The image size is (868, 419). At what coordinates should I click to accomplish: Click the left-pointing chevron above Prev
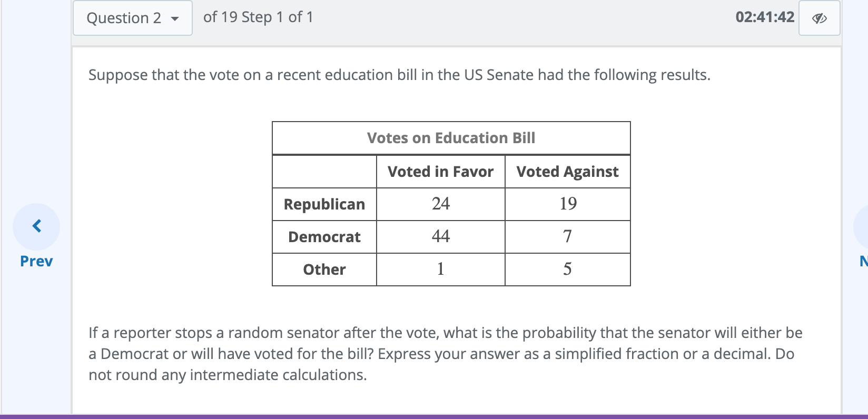36,226
